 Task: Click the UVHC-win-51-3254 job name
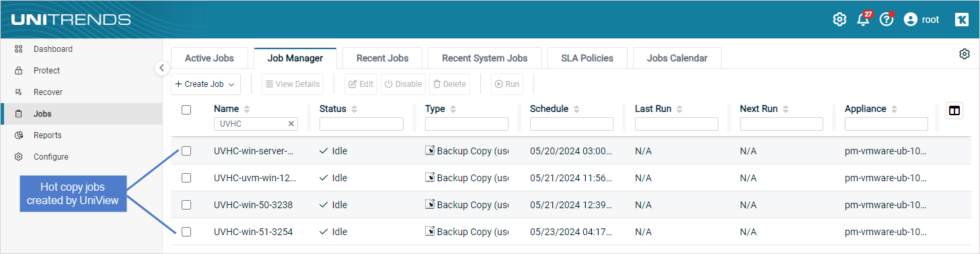click(253, 232)
